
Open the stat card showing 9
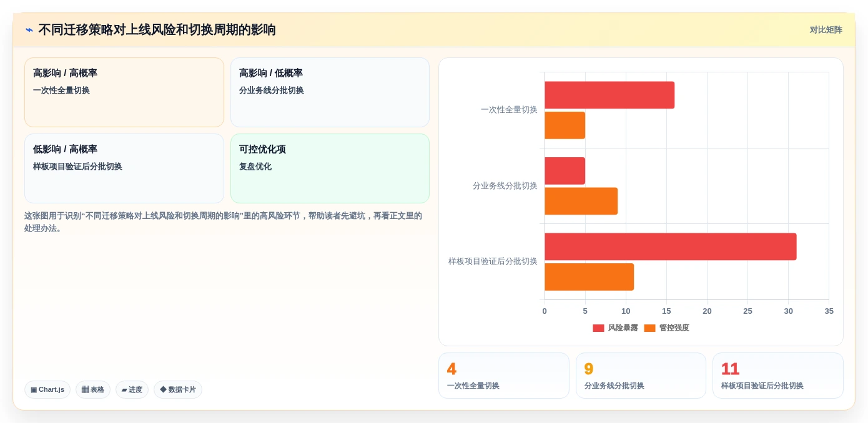[x=641, y=376]
